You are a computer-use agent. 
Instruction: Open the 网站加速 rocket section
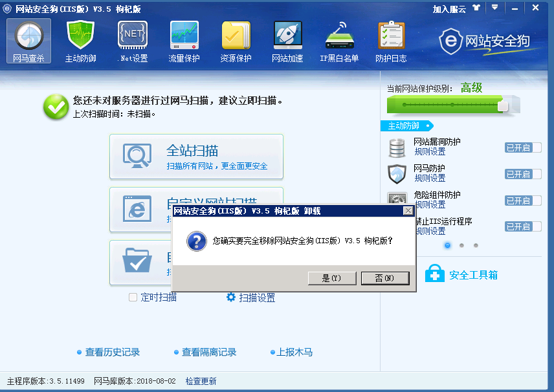point(287,41)
